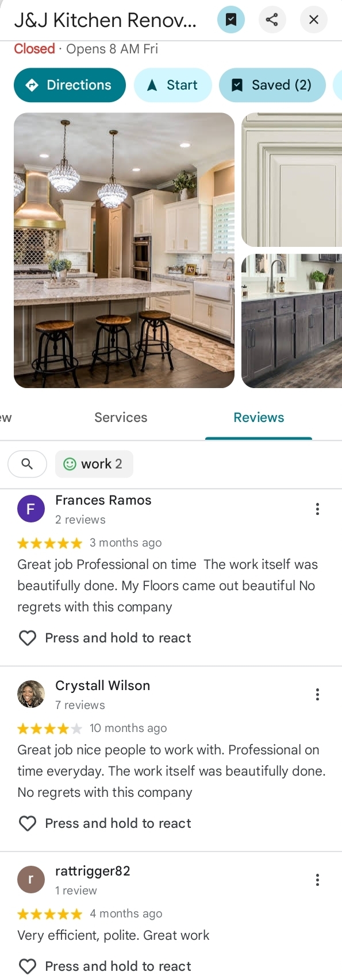Screen dimensions: 342x980
Task: Tap the saved bookmark icon in header
Action: click(x=230, y=20)
